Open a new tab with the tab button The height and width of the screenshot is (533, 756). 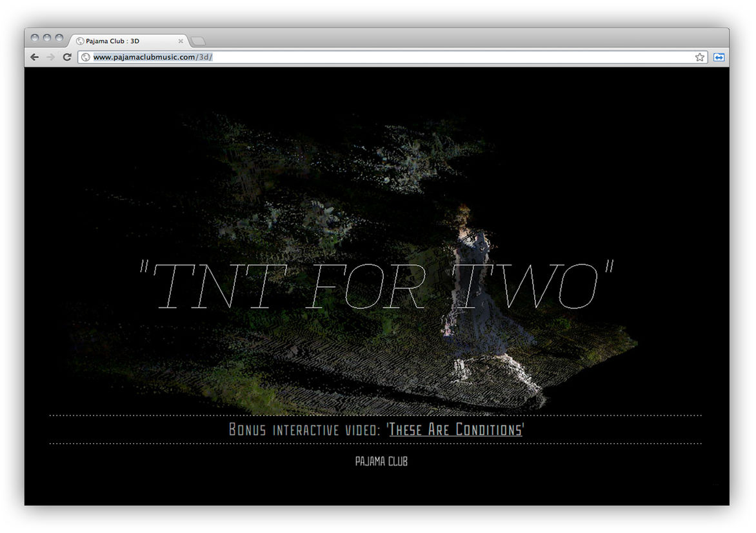tap(198, 41)
